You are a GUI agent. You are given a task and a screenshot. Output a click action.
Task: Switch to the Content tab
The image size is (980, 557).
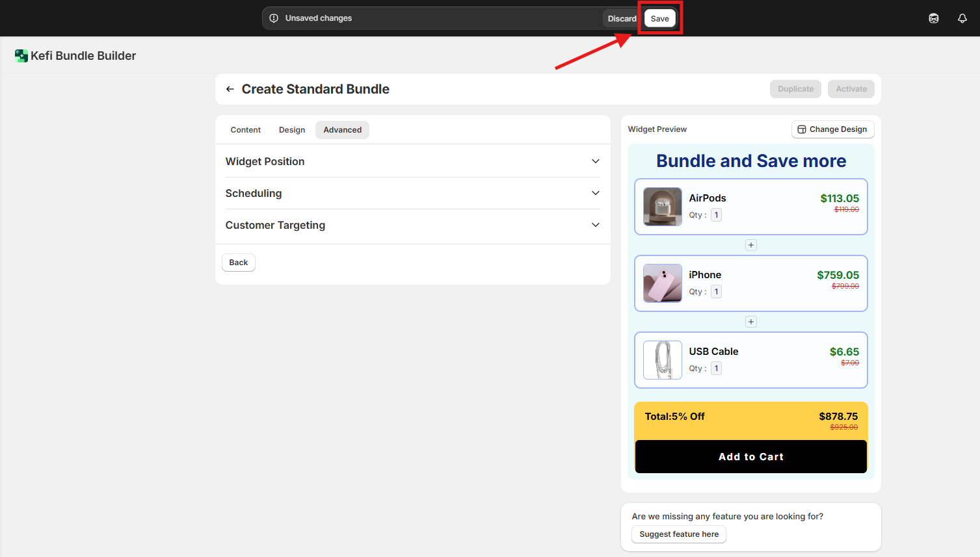[x=245, y=130]
